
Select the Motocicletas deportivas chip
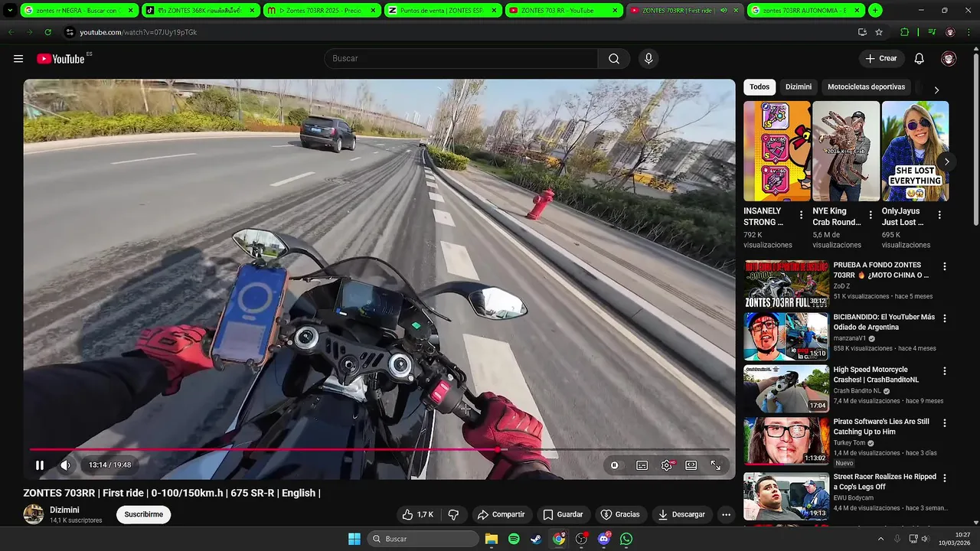pos(866,87)
